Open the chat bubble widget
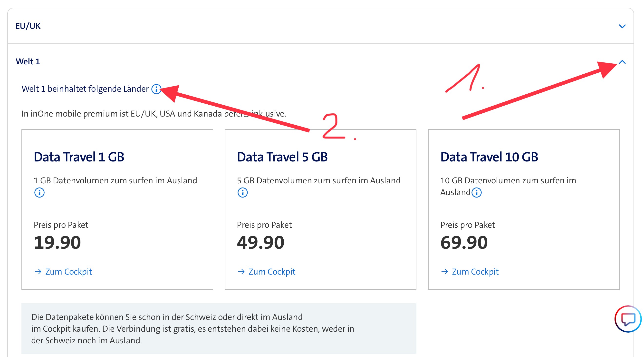 pos(628,319)
